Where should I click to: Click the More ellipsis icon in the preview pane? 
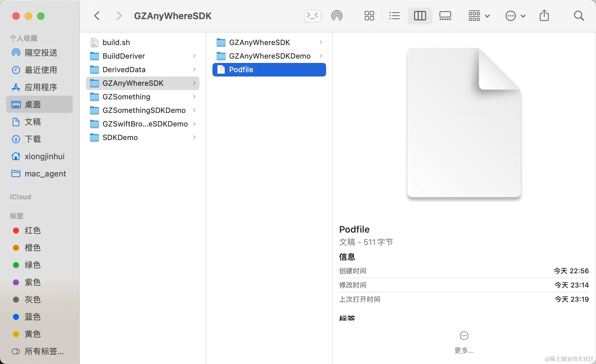click(464, 336)
